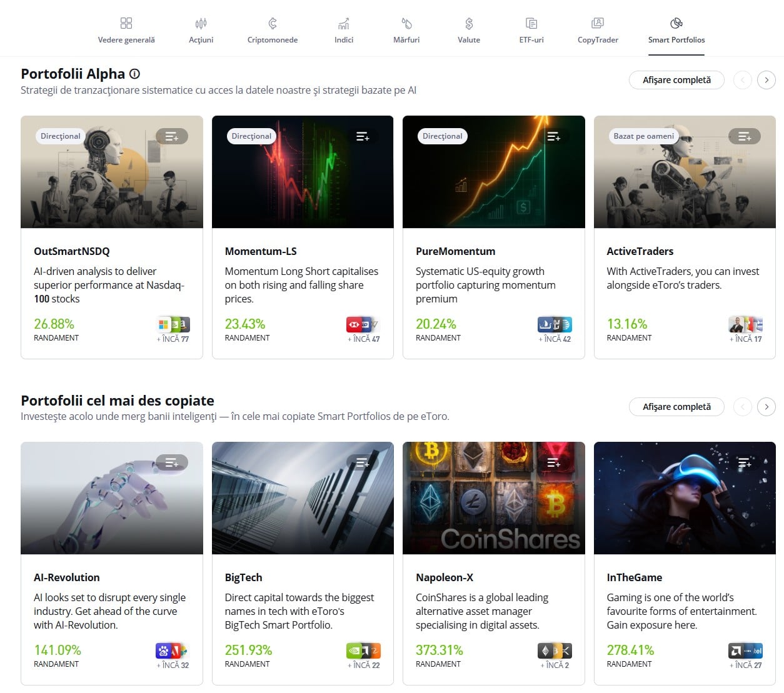
Task: Click the watchlist icon on ActiveTraders card
Action: pos(744,136)
